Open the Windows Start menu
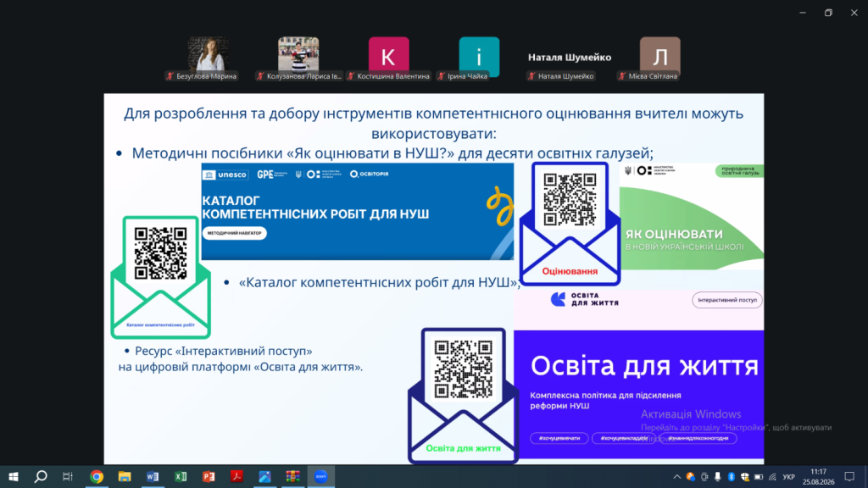 14,476
